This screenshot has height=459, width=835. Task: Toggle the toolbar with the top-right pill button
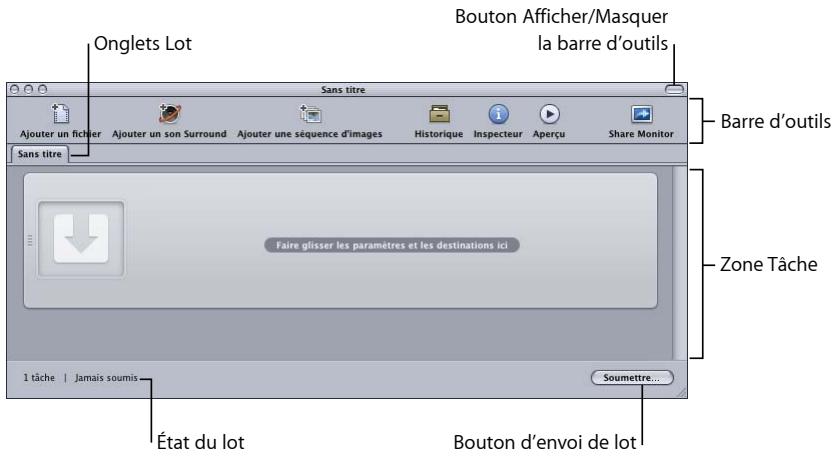click(675, 90)
